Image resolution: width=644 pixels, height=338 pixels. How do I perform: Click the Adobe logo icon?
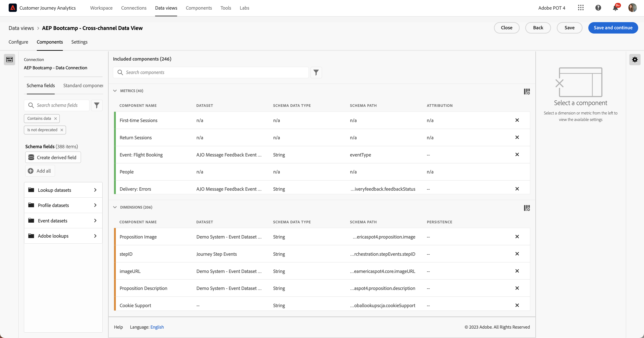point(13,8)
